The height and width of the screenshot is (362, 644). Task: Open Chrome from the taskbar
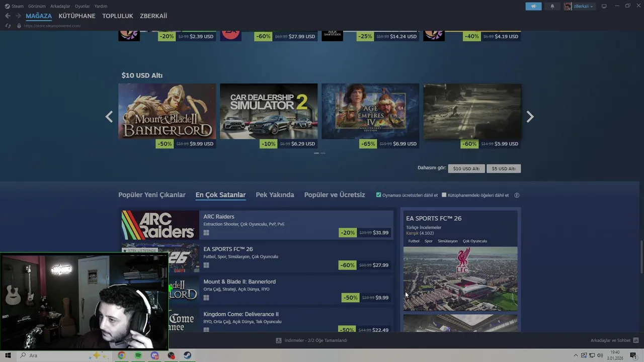[x=121, y=355]
